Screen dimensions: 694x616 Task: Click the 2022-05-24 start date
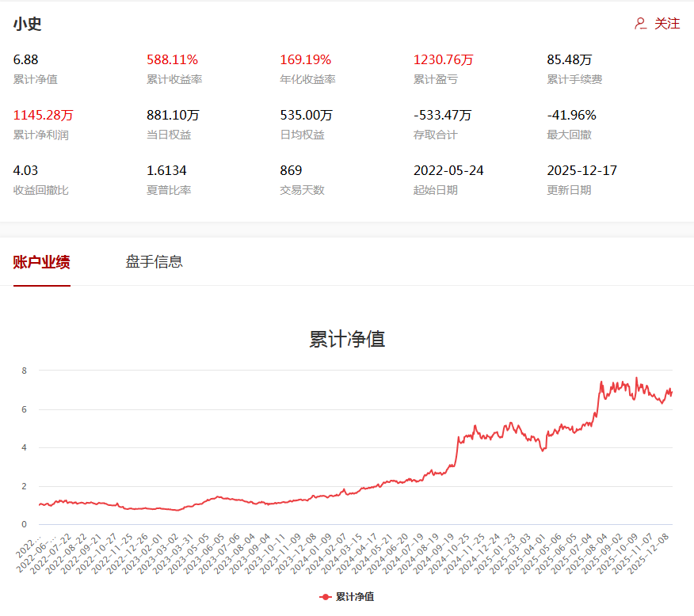[x=448, y=171]
